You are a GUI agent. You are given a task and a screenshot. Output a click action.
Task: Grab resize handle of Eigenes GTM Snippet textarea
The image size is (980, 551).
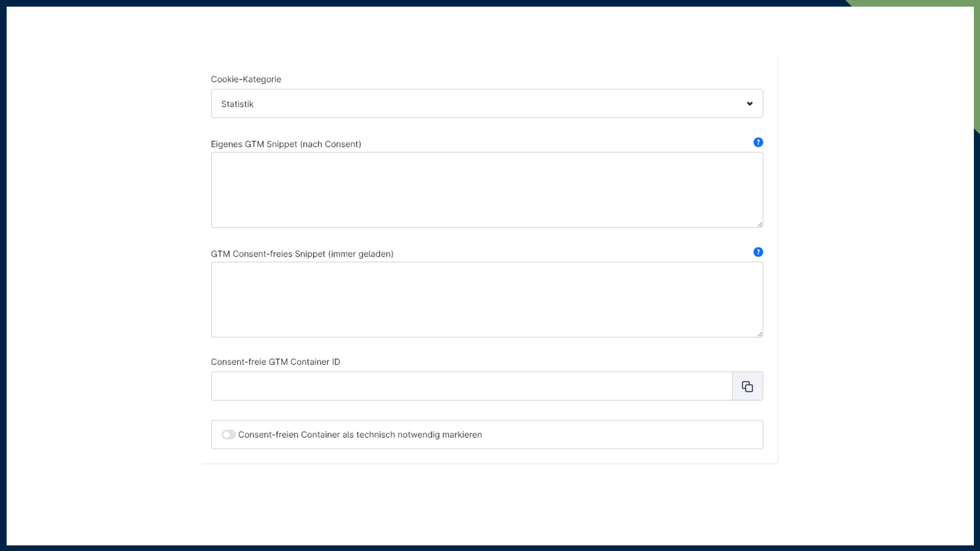[759, 224]
